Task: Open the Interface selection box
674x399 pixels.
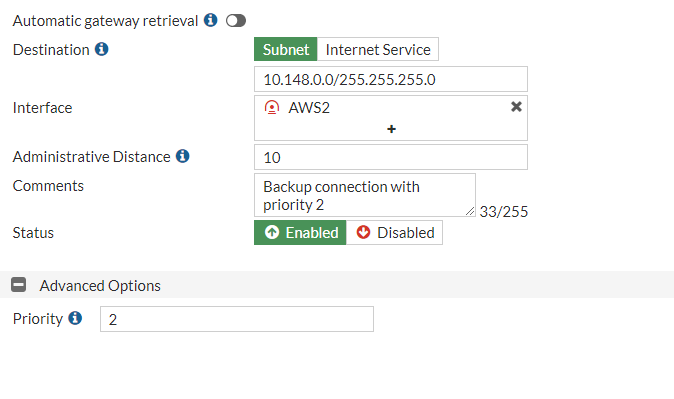Action: click(x=391, y=118)
